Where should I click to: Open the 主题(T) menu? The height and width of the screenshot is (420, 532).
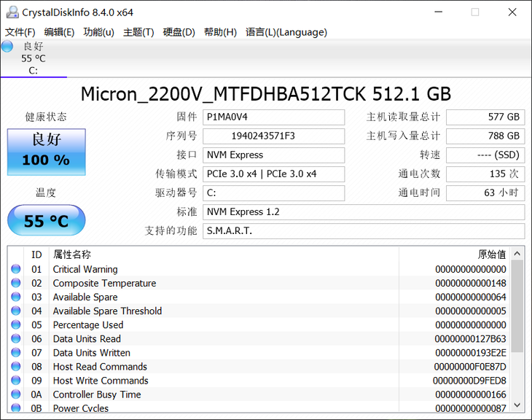138,32
